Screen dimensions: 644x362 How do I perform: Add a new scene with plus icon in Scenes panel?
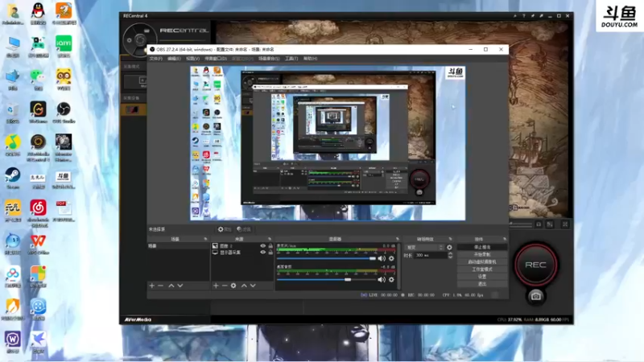click(x=152, y=286)
